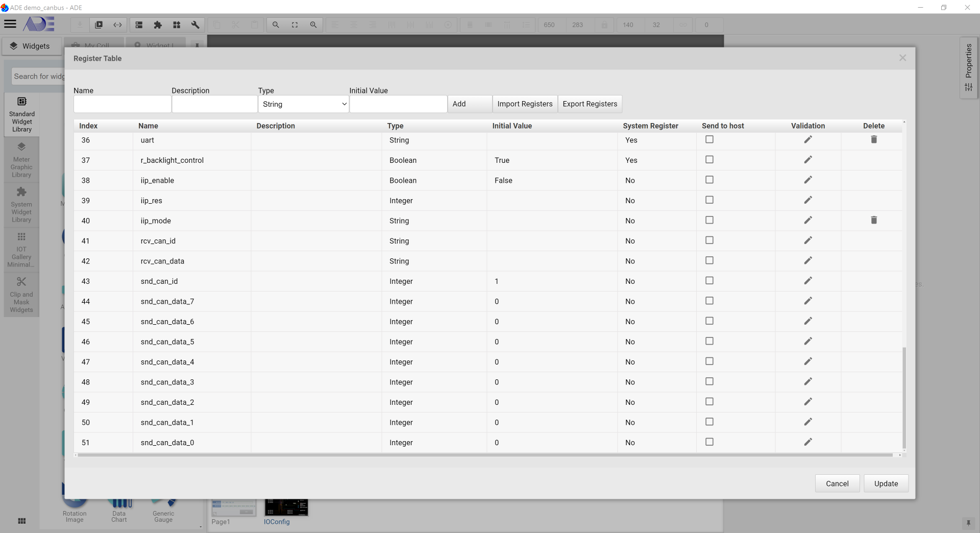
Task: Delete the iip_mode register
Action: click(873, 220)
